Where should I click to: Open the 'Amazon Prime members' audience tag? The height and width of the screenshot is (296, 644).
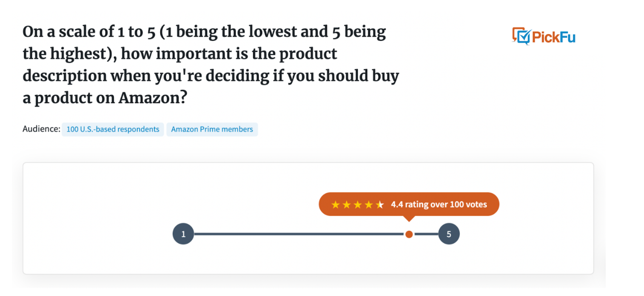[x=212, y=129]
